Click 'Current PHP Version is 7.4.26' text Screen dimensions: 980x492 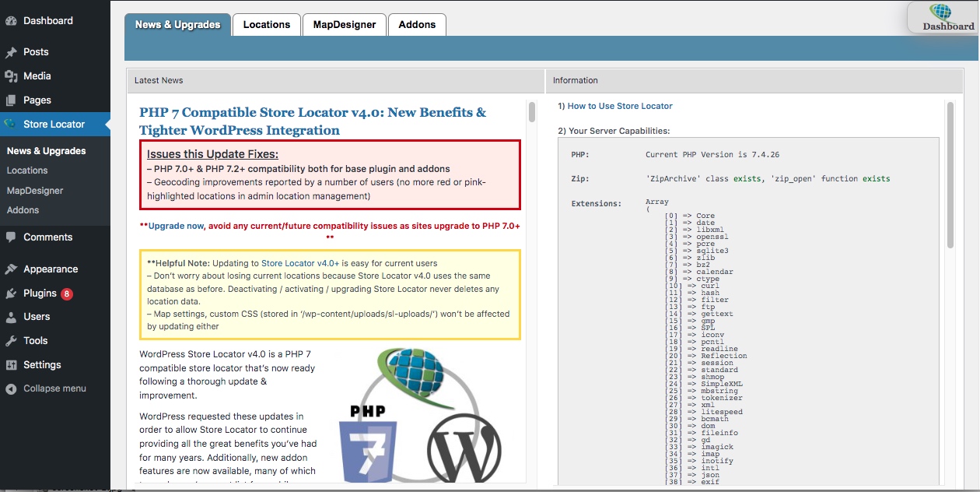(x=712, y=155)
